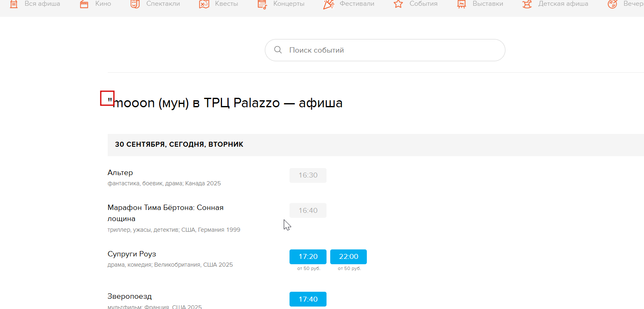Select the 16:40 showtime for Сонная лощина
The image size is (644, 309).
pyautogui.click(x=308, y=210)
